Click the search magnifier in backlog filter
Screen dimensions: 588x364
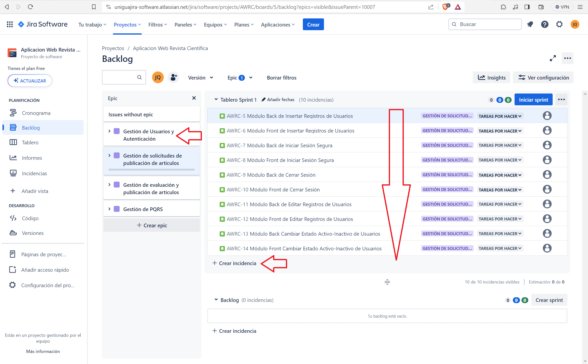139,77
